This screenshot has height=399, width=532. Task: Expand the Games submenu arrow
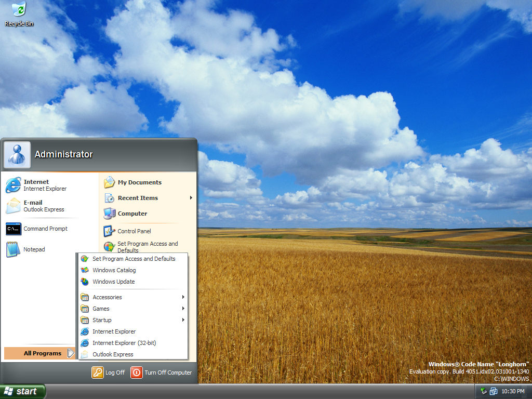[x=183, y=309]
